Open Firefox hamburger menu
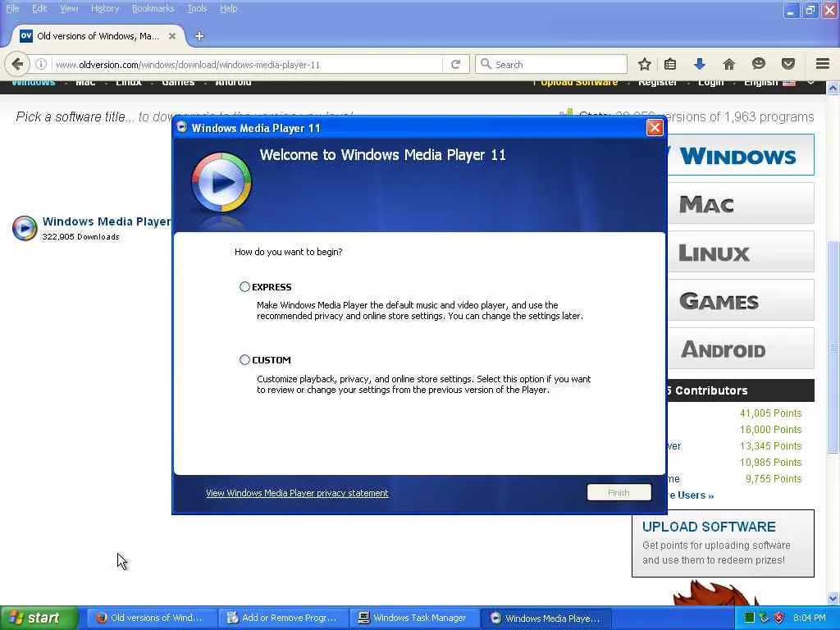The width and height of the screenshot is (840, 630). pyautogui.click(x=822, y=64)
